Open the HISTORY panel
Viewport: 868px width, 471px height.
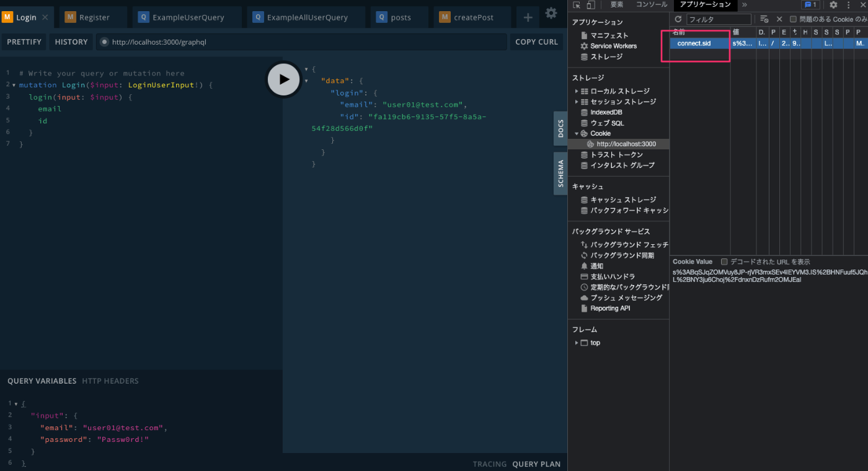pos(71,42)
